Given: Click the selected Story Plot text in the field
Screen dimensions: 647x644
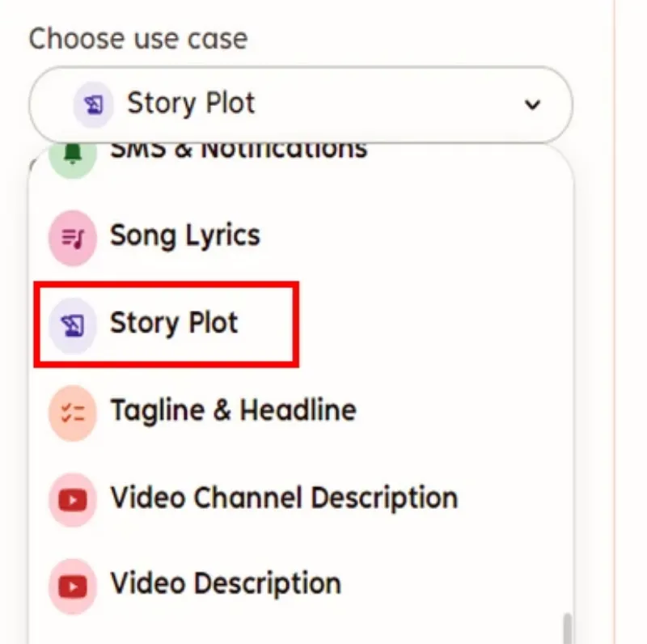Looking at the screenshot, I should coord(191,104).
